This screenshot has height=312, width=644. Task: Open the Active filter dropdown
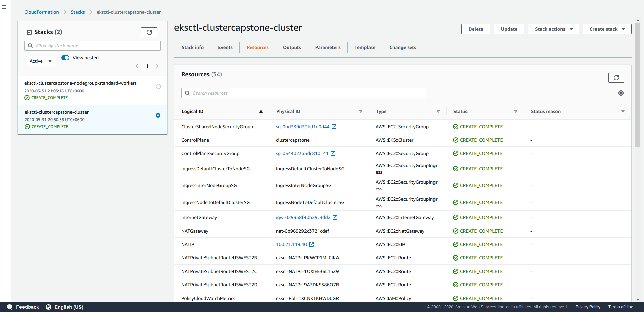[41, 61]
